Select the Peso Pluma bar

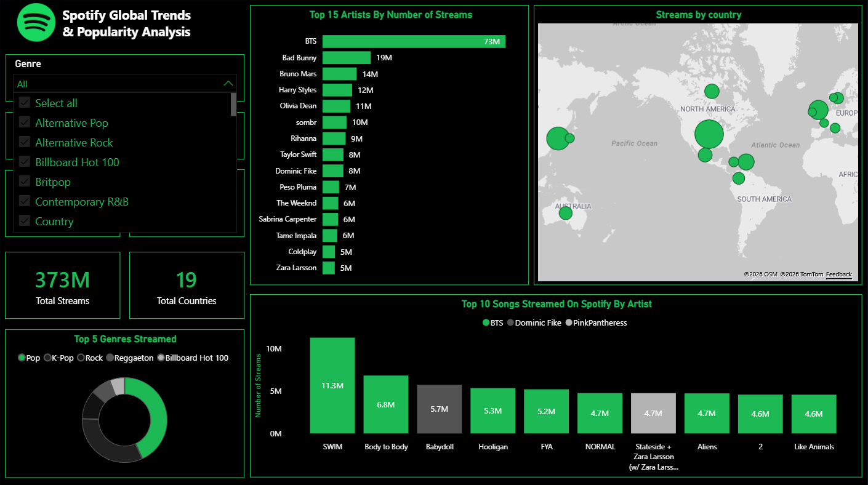(x=331, y=187)
